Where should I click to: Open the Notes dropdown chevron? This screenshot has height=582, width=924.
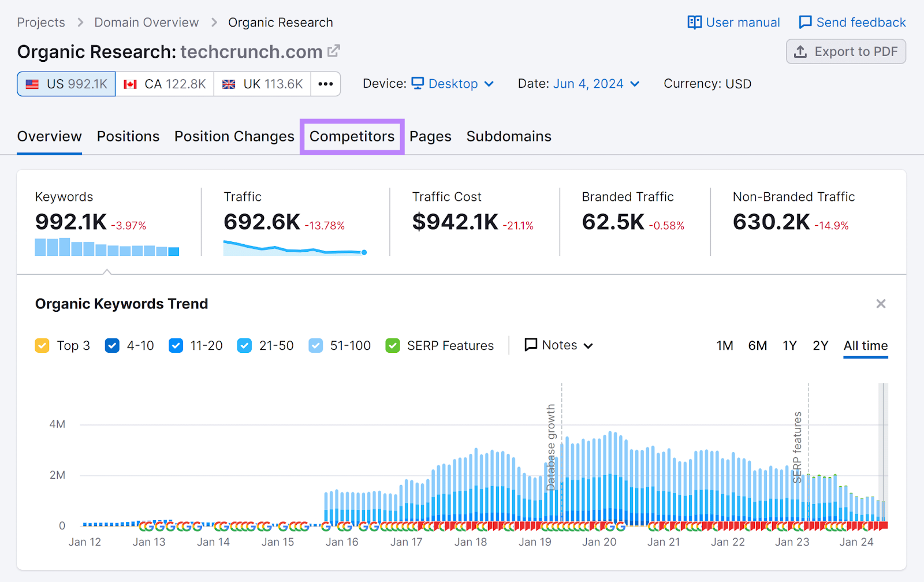pyautogui.click(x=589, y=345)
